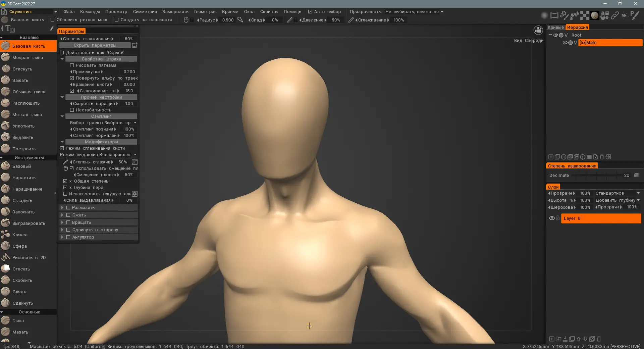Screen dimensions: 644x349
Task: Select the Выгравировать tool icon
Action: pyautogui.click(x=6, y=223)
